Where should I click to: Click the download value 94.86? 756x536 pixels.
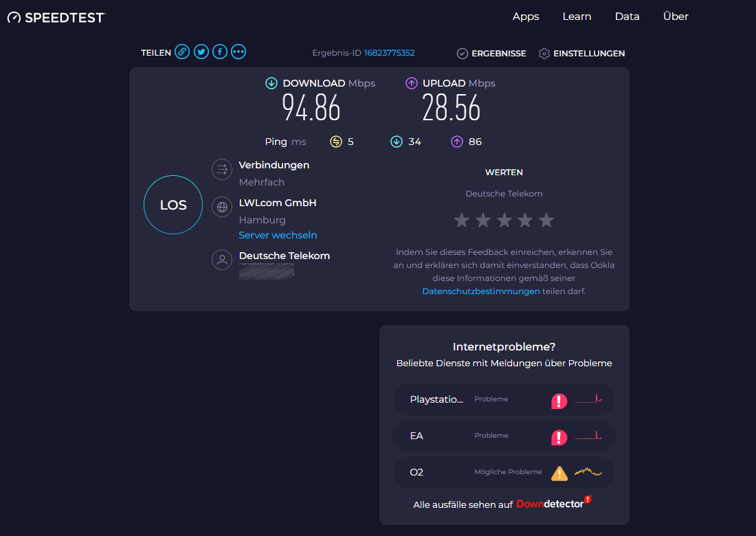[311, 108]
